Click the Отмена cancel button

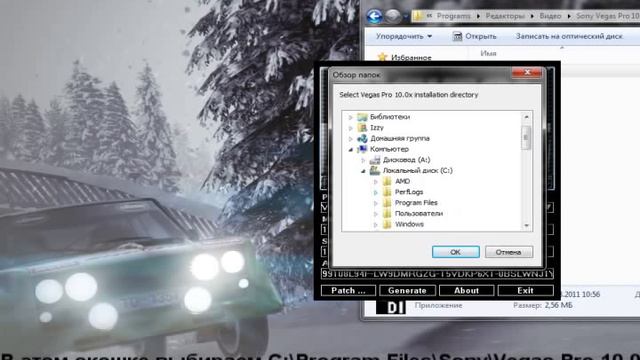point(509,252)
